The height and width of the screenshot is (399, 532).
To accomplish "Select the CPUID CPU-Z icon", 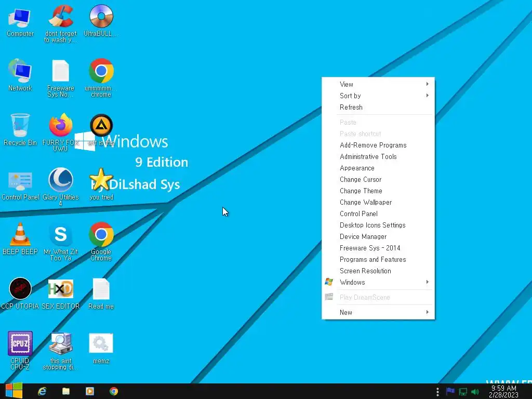I will 20,351.
